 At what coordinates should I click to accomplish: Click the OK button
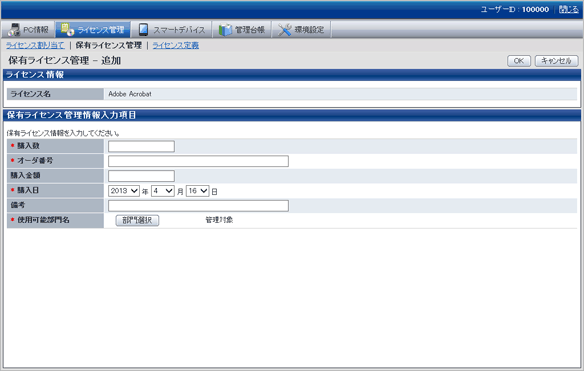coord(519,61)
